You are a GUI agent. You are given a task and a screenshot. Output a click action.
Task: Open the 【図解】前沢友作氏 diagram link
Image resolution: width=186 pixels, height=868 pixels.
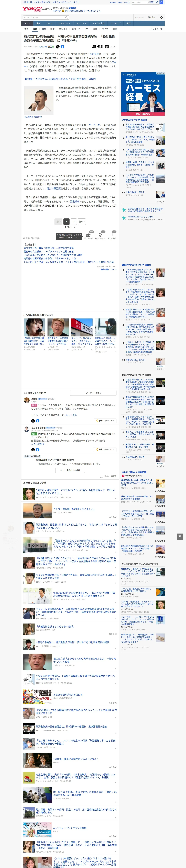point(60,79)
